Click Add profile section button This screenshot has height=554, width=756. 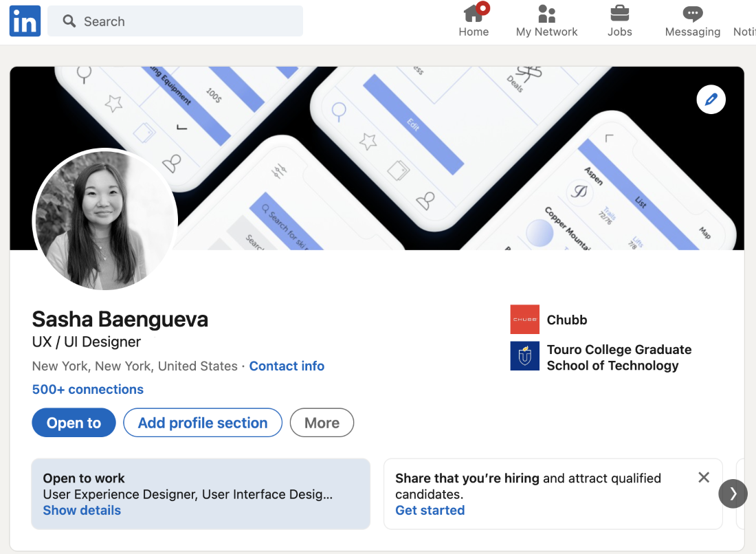203,423
